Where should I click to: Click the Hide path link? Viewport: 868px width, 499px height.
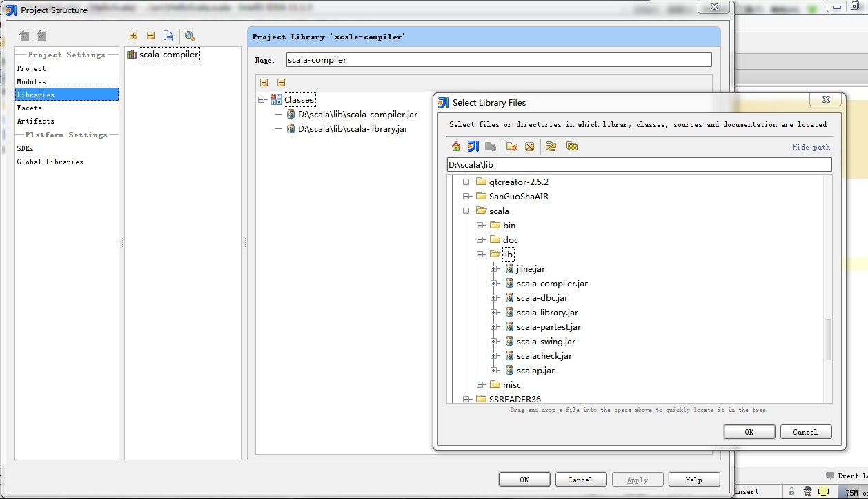pos(811,147)
